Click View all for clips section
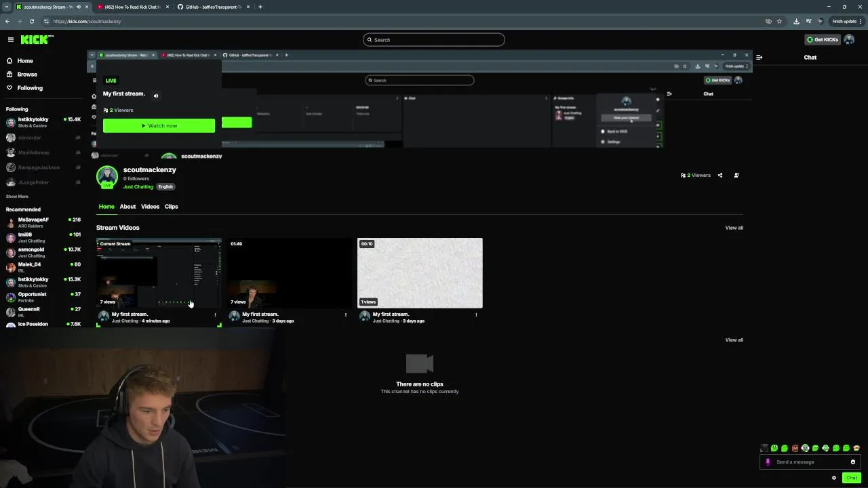The width and height of the screenshot is (868, 488). [734, 340]
